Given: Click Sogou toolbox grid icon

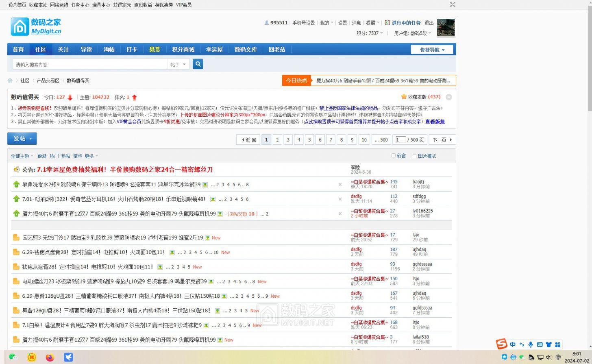Looking at the screenshot, I should pyautogui.click(x=557, y=344).
